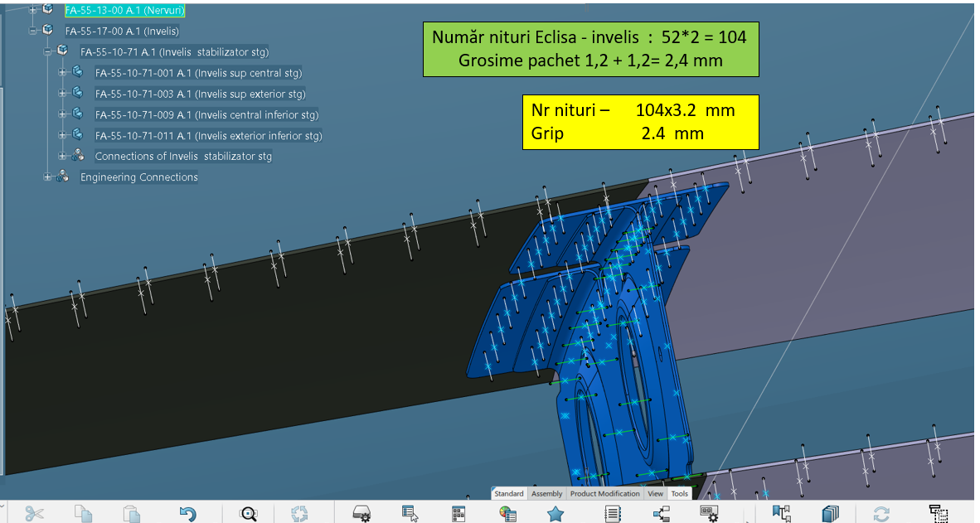Click the Copy icon in bottom toolbar

(x=83, y=514)
